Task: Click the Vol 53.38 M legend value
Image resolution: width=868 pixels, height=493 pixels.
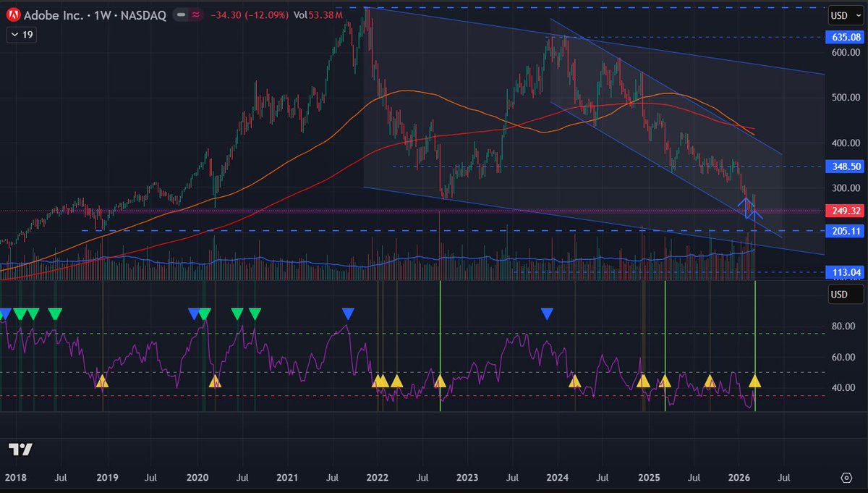Action: click(318, 15)
